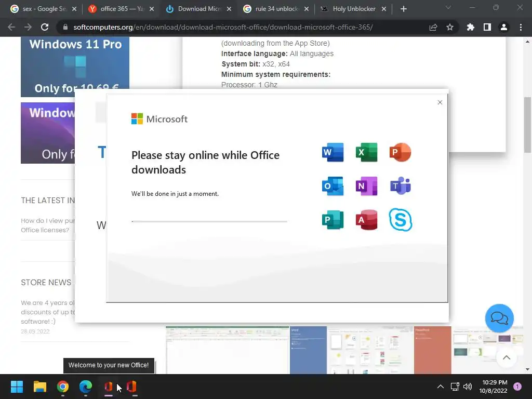Click the second Office taskbar icon
This screenshot has width=532, height=399.
(x=131, y=387)
